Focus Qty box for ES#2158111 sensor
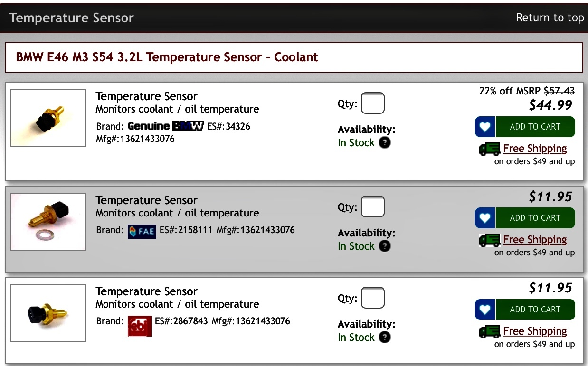The width and height of the screenshot is (588, 366). pyautogui.click(x=373, y=206)
